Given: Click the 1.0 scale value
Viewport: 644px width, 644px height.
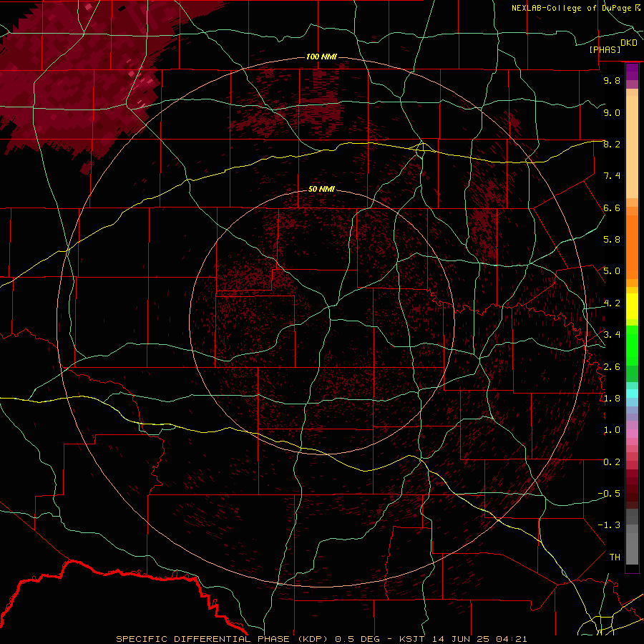Looking at the screenshot, I should (612, 430).
